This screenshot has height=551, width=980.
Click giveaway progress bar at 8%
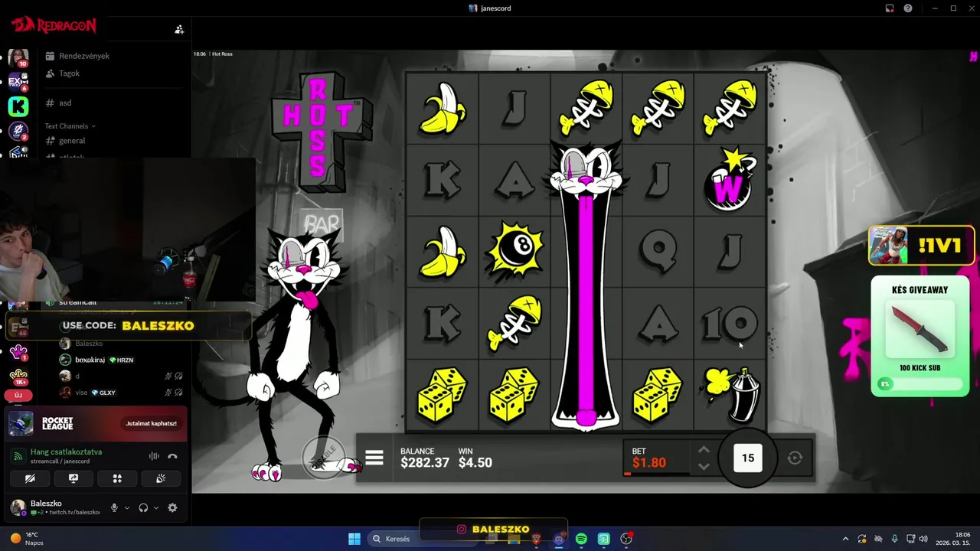[x=920, y=384]
